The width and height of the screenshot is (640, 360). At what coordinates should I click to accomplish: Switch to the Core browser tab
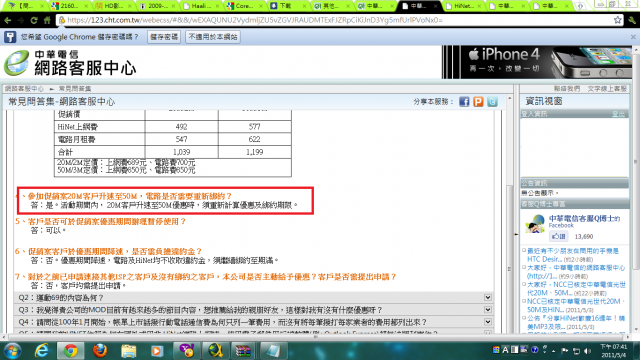click(244, 6)
